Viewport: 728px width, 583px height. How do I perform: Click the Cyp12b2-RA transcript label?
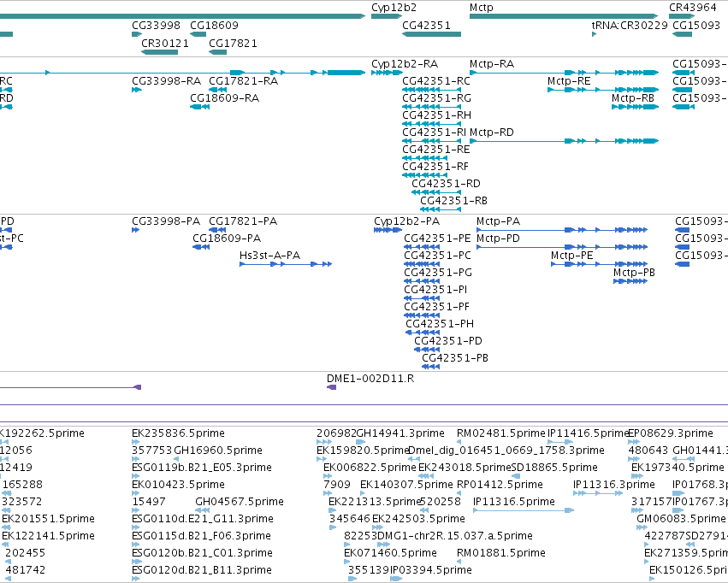tap(405, 64)
